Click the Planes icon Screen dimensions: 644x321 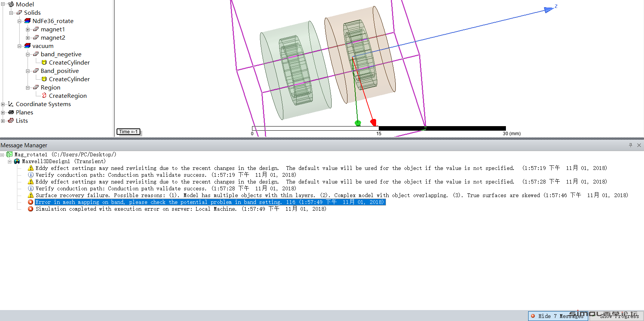pyautogui.click(x=11, y=112)
